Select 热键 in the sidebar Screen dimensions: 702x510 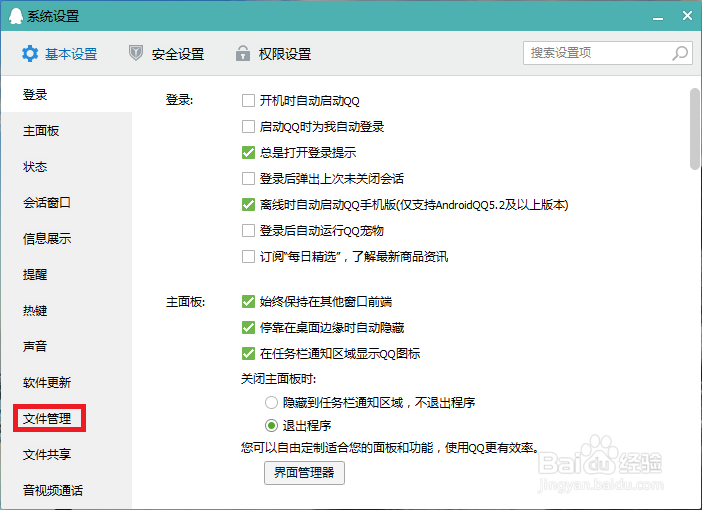pyautogui.click(x=67, y=310)
